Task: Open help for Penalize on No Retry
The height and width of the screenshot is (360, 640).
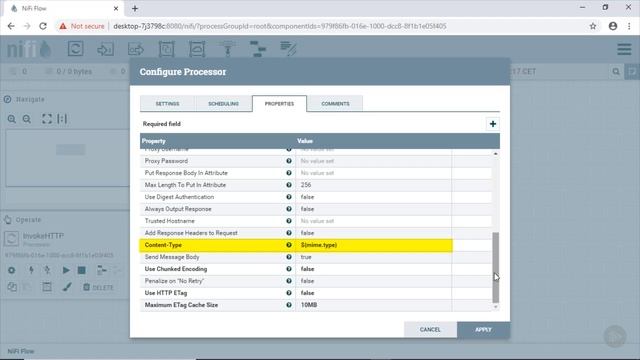Action: tap(289, 281)
